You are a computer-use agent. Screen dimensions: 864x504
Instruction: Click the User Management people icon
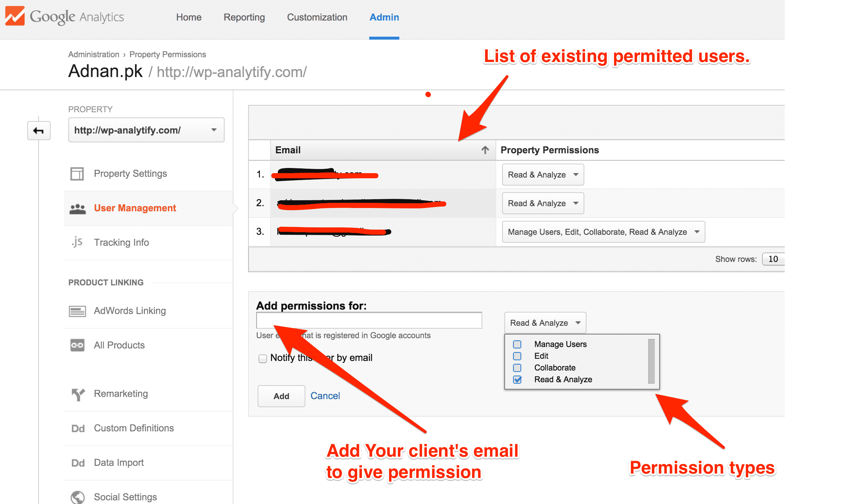(77, 208)
